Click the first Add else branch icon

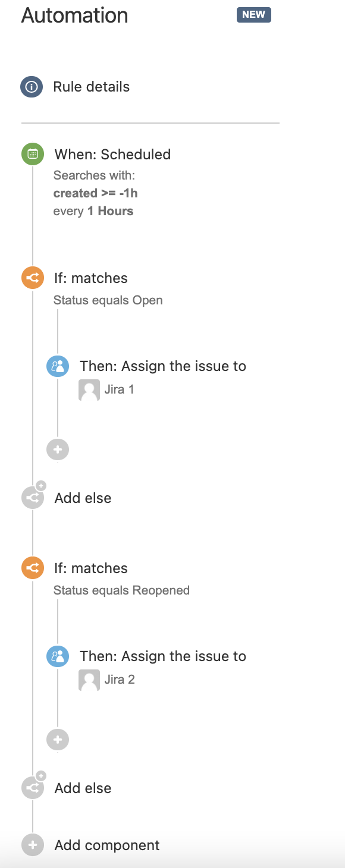point(33,498)
